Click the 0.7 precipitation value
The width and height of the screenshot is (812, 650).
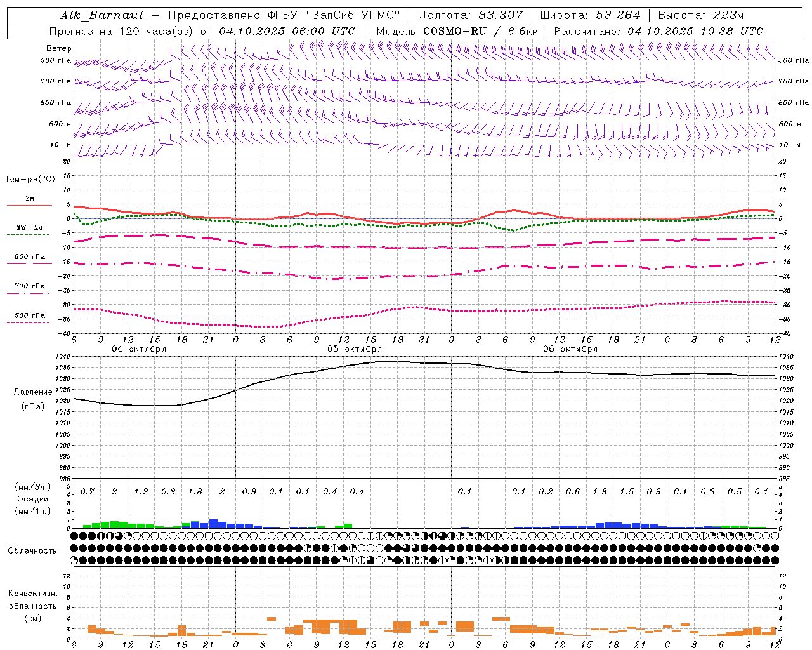click(x=88, y=492)
